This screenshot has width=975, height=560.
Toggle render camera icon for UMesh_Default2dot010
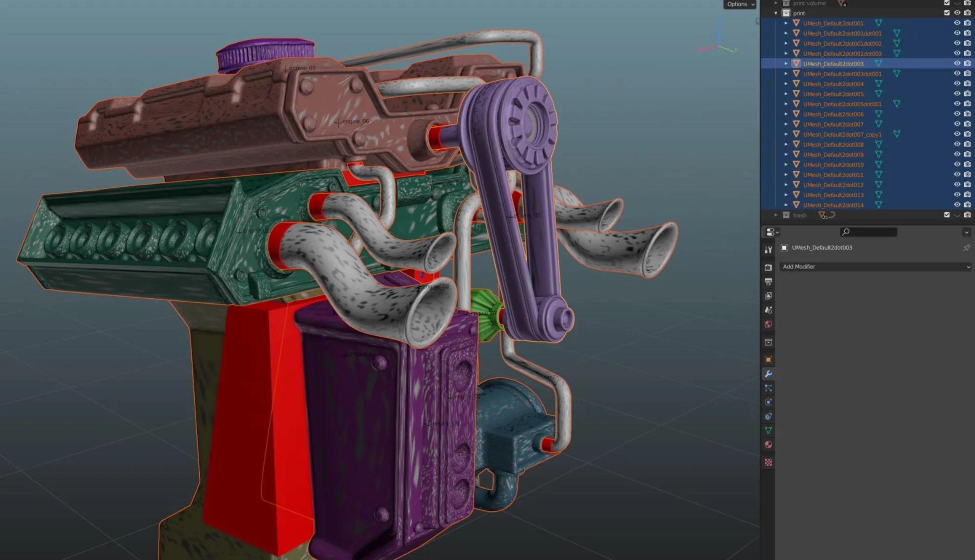pyautogui.click(x=967, y=164)
